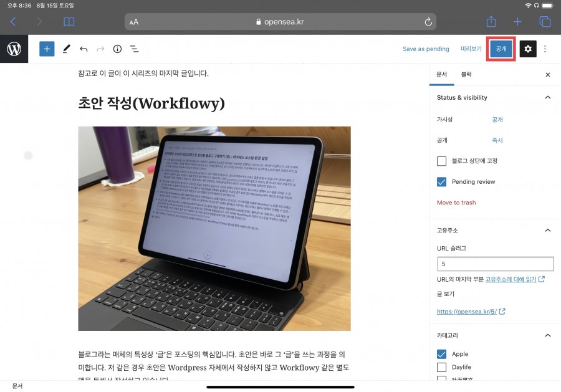Click the 가시성 공개 visibility link

497,120
